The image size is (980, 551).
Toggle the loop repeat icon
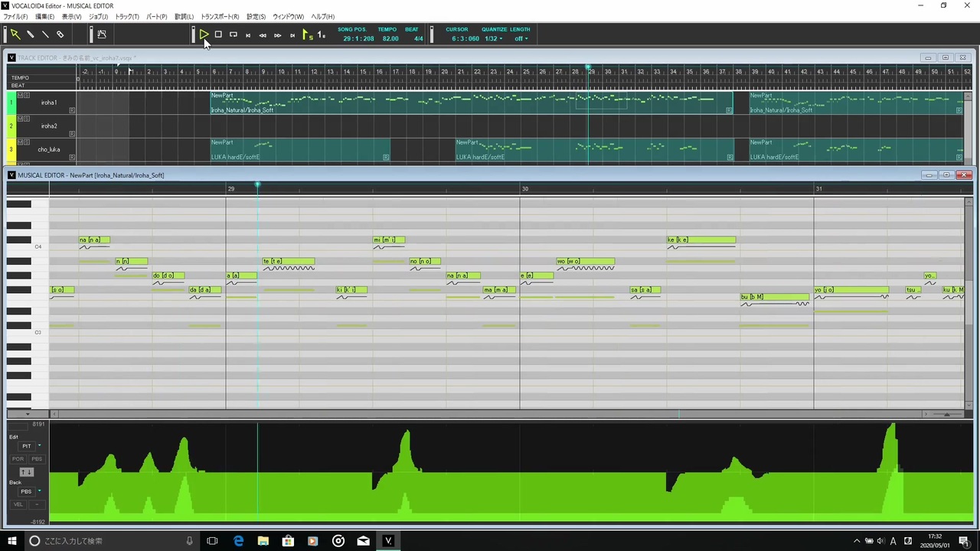[234, 34]
